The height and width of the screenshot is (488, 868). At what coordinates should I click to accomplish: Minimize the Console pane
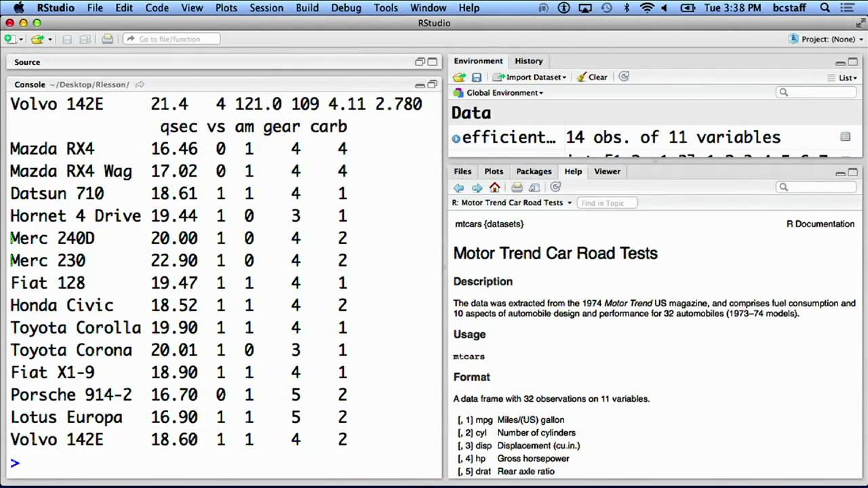(x=420, y=85)
